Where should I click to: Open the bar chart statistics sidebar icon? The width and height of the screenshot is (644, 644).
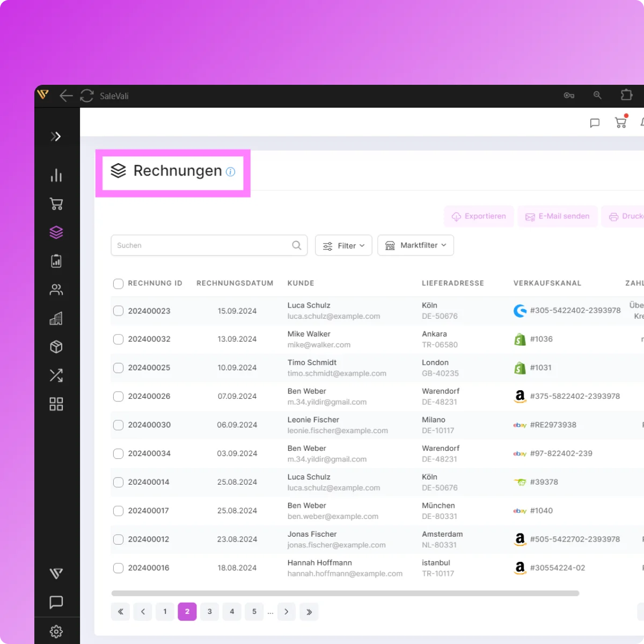(56, 175)
